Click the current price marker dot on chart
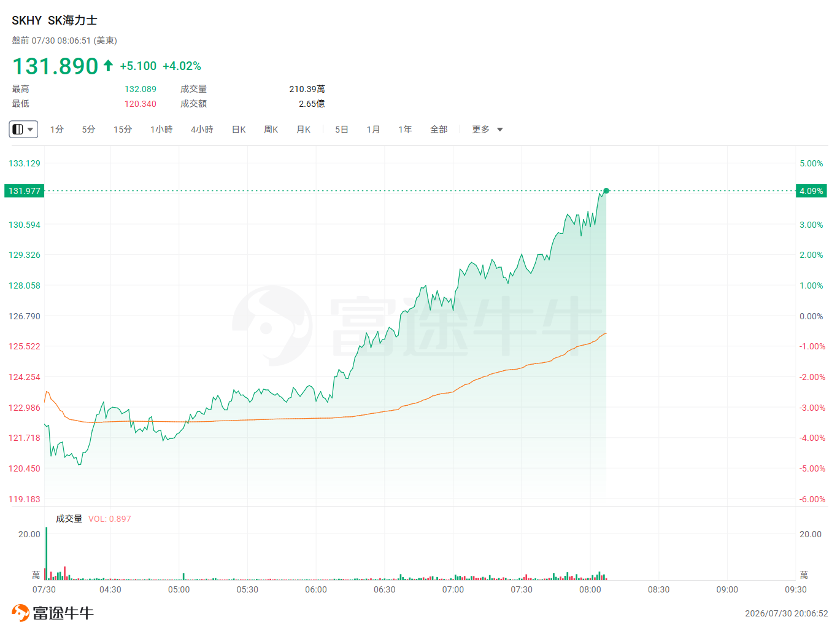Screen dimensions: 840x633 coord(606,191)
